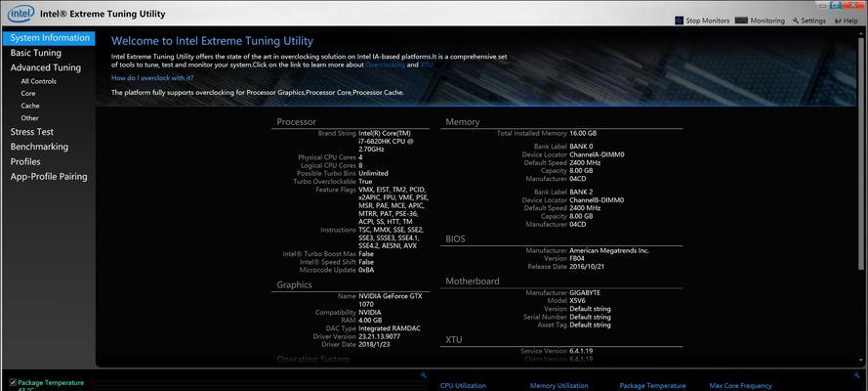The height and width of the screenshot is (391, 868).
Task: Click the Memory Utilization monitor label
Action: click(559, 385)
